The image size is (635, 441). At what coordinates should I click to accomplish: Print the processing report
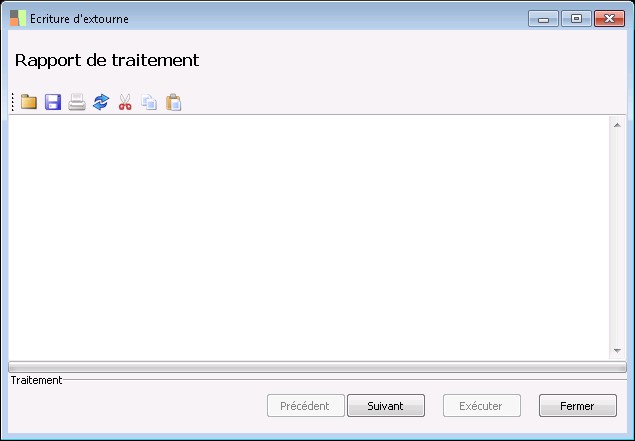click(77, 102)
